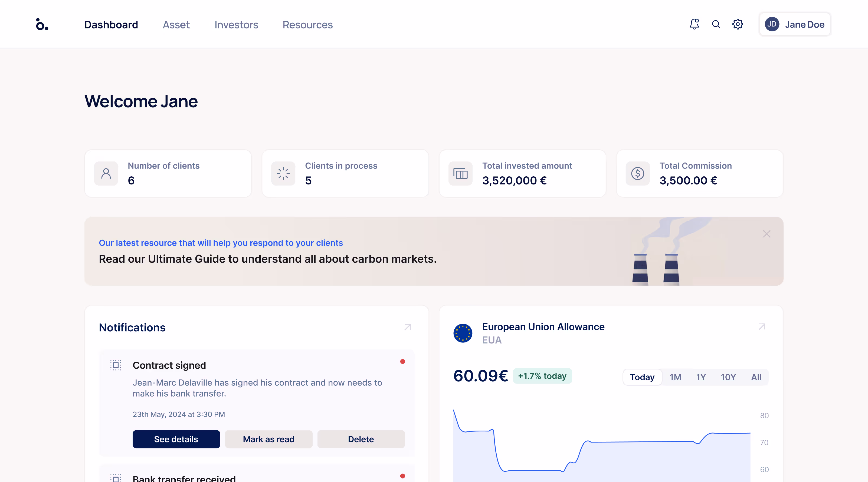Dismiss the Ultimate Guide banner

click(x=767, y=234)
